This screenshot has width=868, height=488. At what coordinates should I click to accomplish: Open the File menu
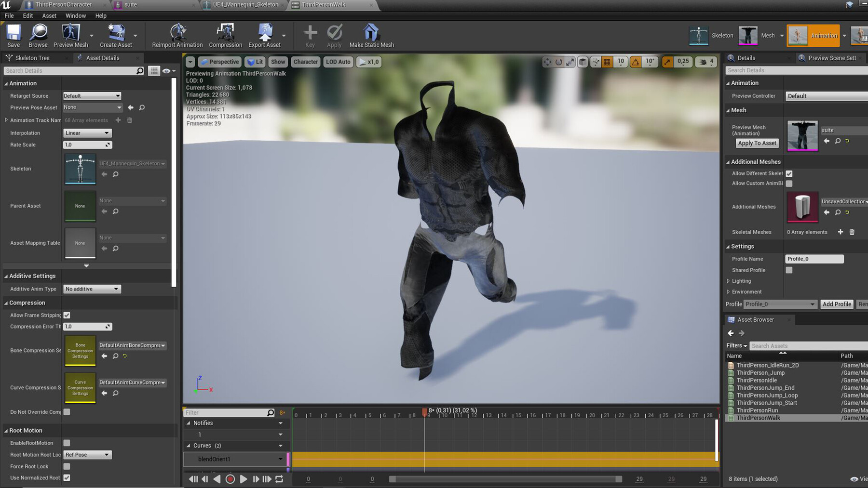pyautogui.click(x=9, y=16)
